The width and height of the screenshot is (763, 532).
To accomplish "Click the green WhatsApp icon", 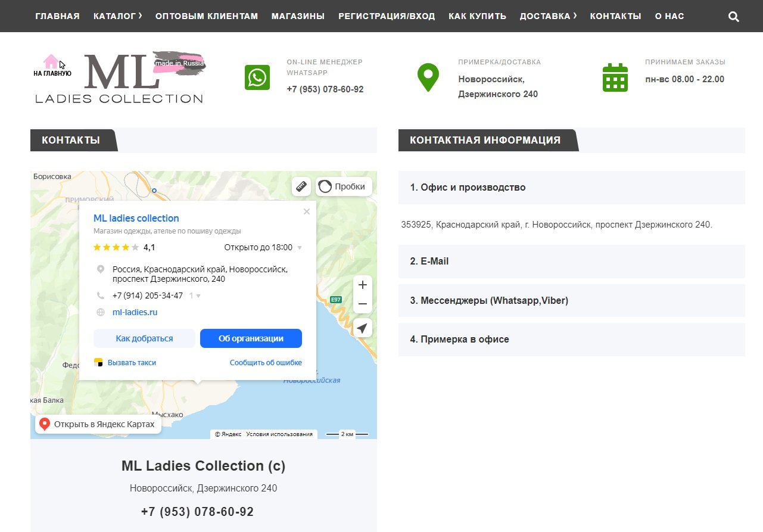I will click(x=257, y=78).
